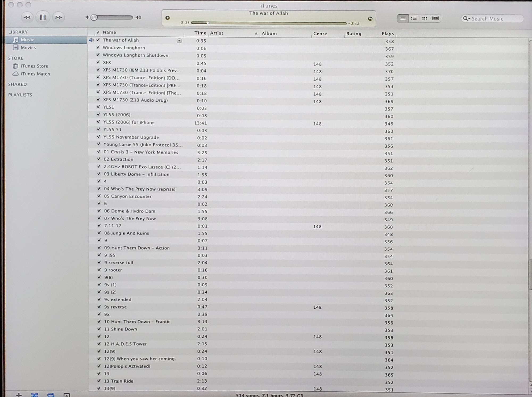532x397 pixels.
Task: Show the artwork viewer button
Action: pyautogui.click(x=66, y=395)
